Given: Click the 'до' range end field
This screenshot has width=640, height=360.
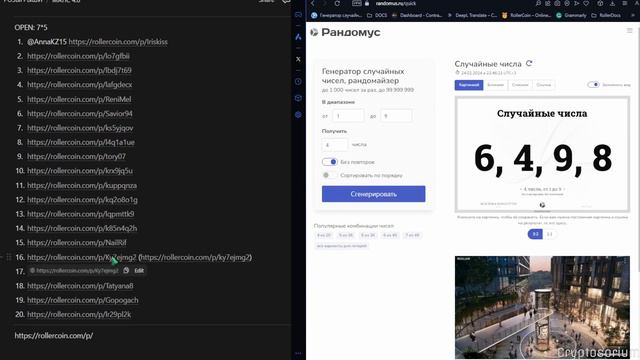Looking at the screenshot, I should click(396, 116).
